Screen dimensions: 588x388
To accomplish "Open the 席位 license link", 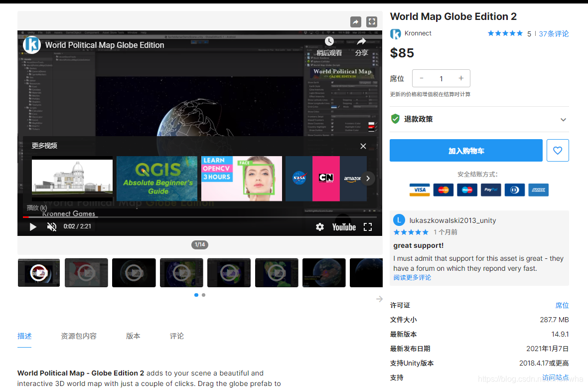I will (562, 305).
